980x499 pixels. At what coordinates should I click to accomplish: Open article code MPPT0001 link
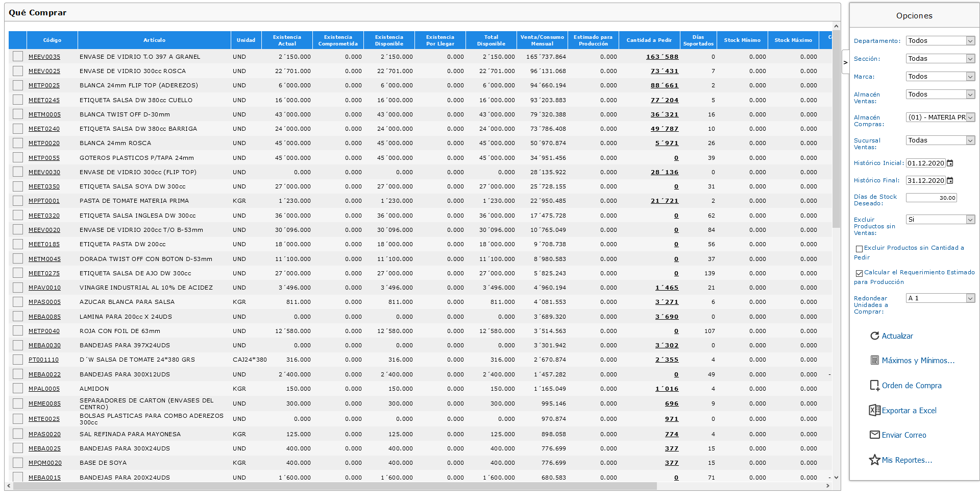pyautogui.click(x=44, y=201)
